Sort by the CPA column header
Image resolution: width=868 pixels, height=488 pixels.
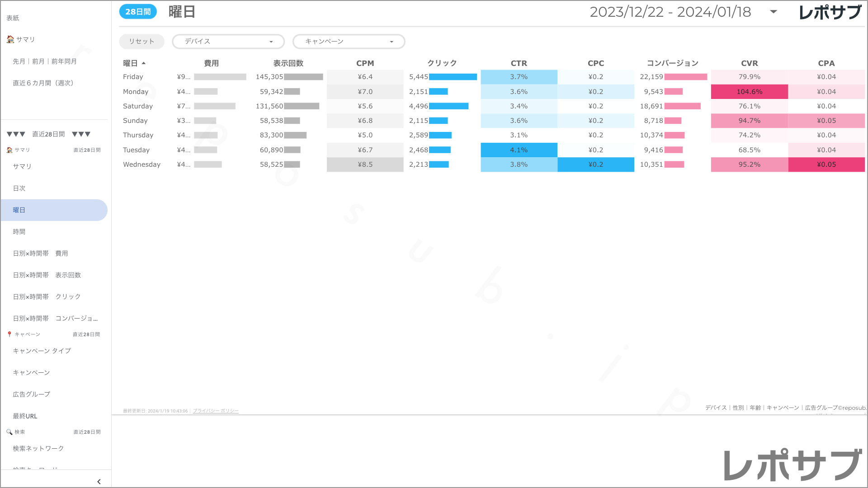[x=826, y=63]
